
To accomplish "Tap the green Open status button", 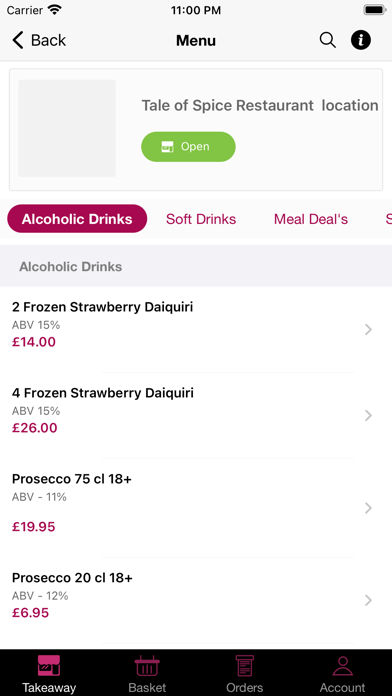I will 188,146.
